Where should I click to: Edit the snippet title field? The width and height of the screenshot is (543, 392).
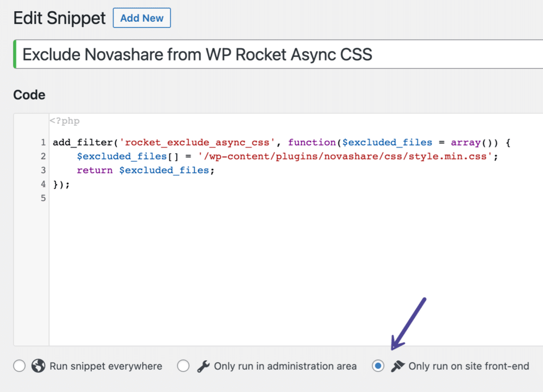[x=278, y=54]
